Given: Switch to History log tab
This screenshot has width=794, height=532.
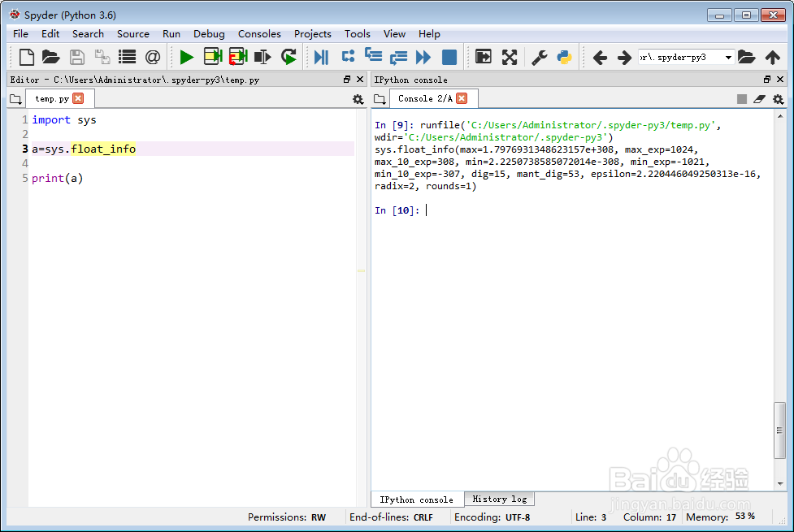Looking at the screenshot, I should pos(499,499).
